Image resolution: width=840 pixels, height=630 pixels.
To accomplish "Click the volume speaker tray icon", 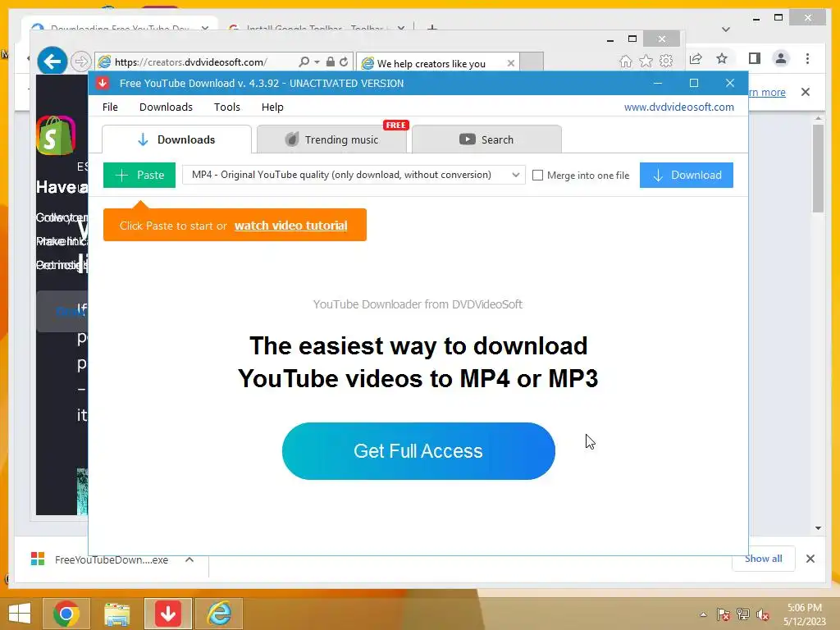I will pos(762,614).
